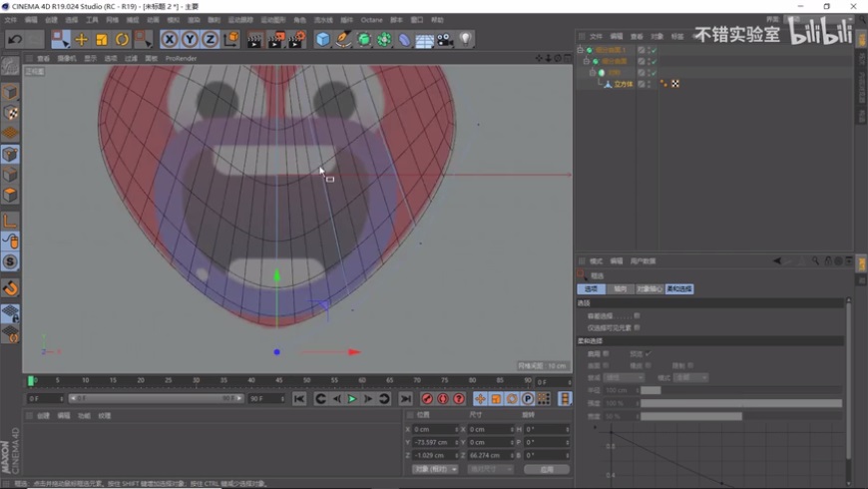Click Render to Picture Viewer icon

pos(275,39)
